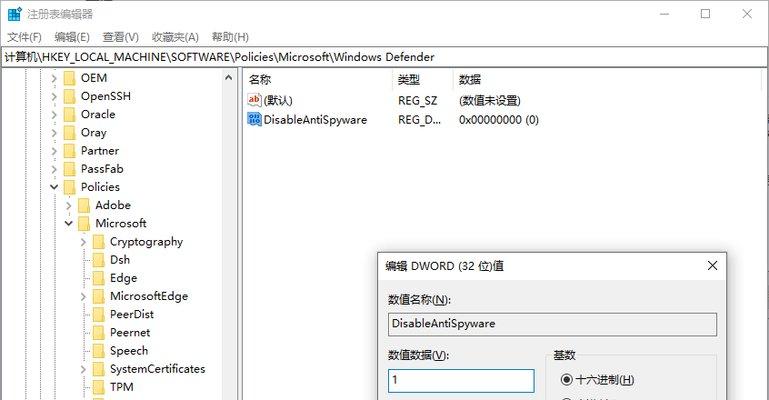
Task: Select the Dsh folder icon
Action: point(99,260)
